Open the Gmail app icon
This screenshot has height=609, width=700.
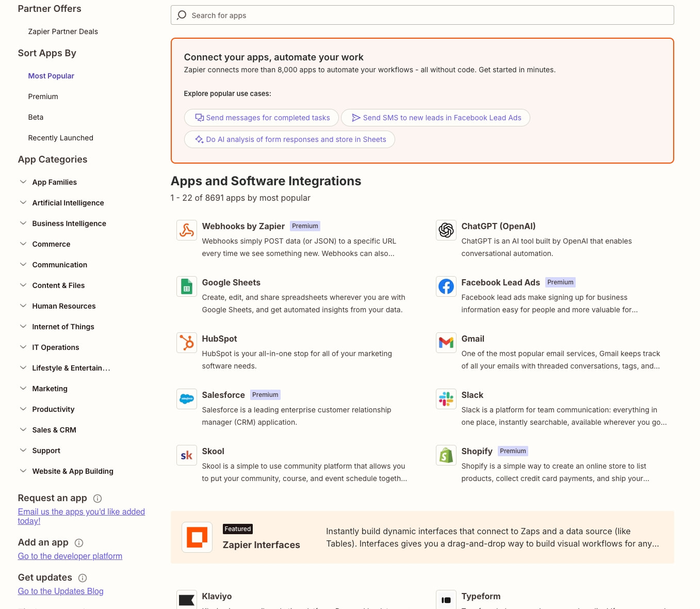tap(446, 343)
